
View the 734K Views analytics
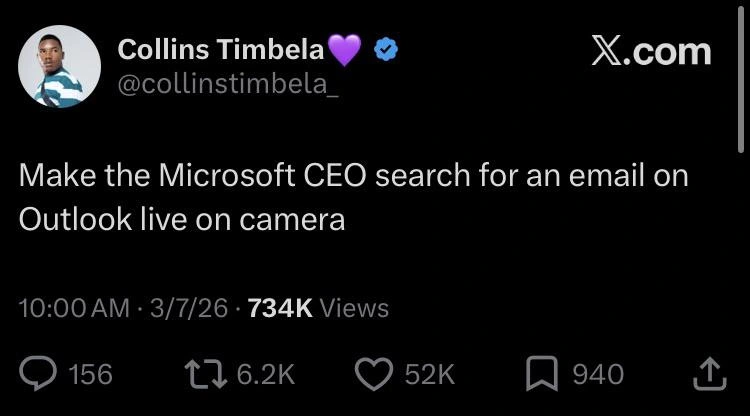318,308
